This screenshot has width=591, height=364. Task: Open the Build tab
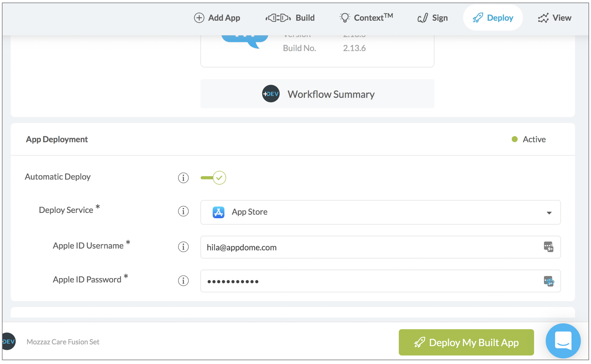[x=290, y=18]
